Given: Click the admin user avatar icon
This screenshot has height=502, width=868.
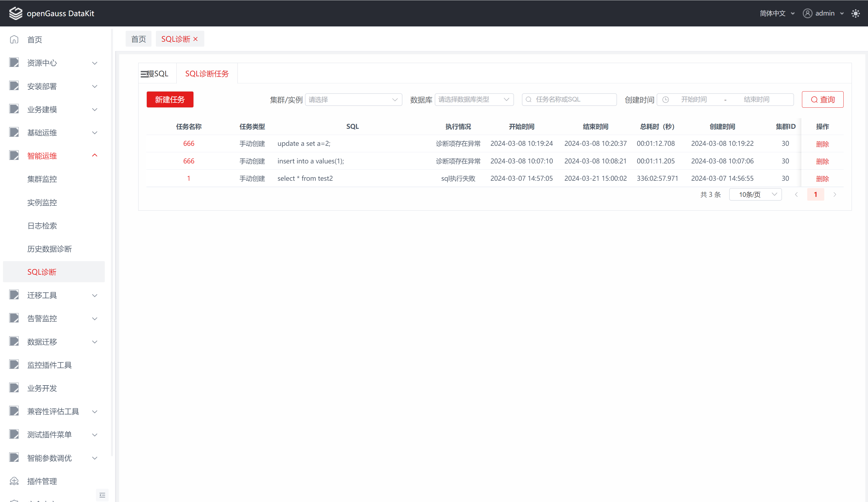Looking at the screenshot, I should 807,13.
